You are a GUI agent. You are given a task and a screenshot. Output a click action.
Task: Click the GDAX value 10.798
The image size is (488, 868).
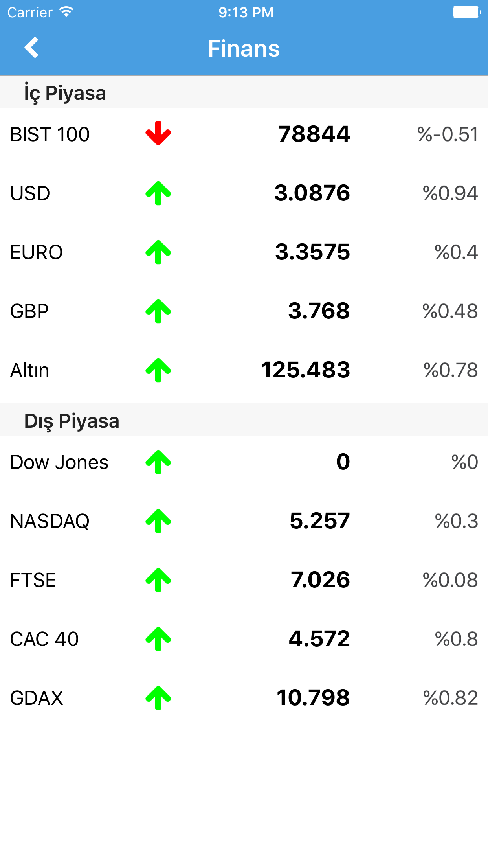pyautogui.click(x=313, y=698)
